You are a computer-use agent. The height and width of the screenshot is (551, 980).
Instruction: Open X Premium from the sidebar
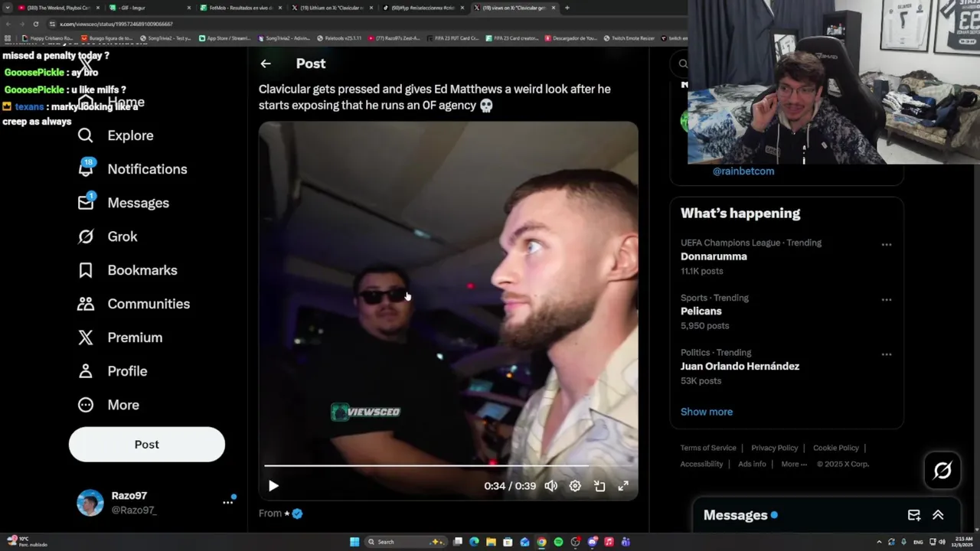point(120,337)
